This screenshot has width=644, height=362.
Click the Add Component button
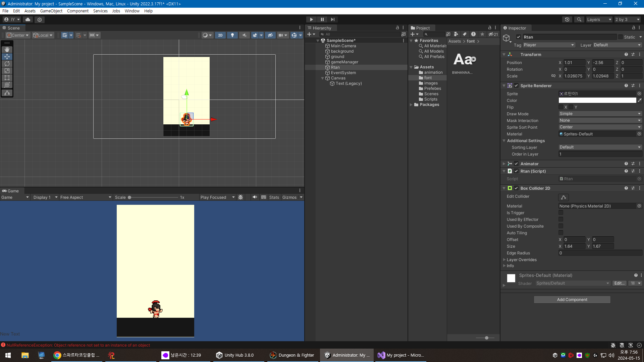coord(572,299)
